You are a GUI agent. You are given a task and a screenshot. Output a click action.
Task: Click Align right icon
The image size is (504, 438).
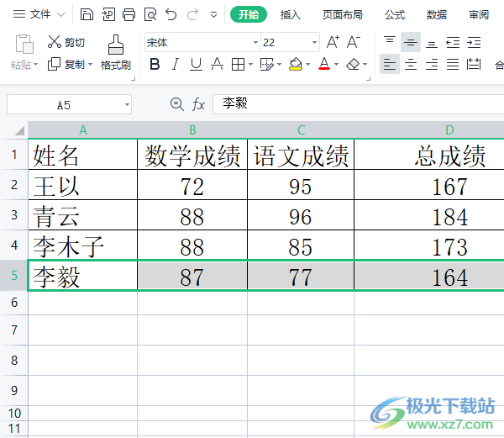pos(432,65)
